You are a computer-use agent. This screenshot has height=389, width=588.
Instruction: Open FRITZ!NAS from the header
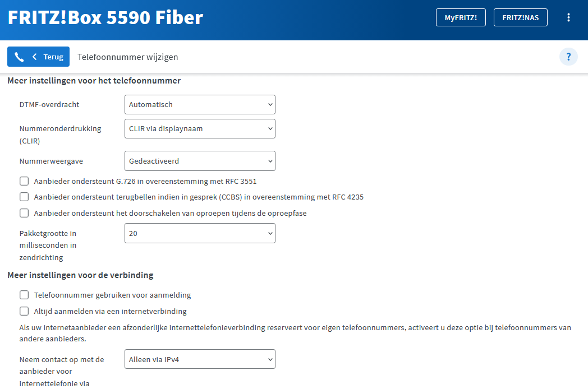click(x=521, y=17)
